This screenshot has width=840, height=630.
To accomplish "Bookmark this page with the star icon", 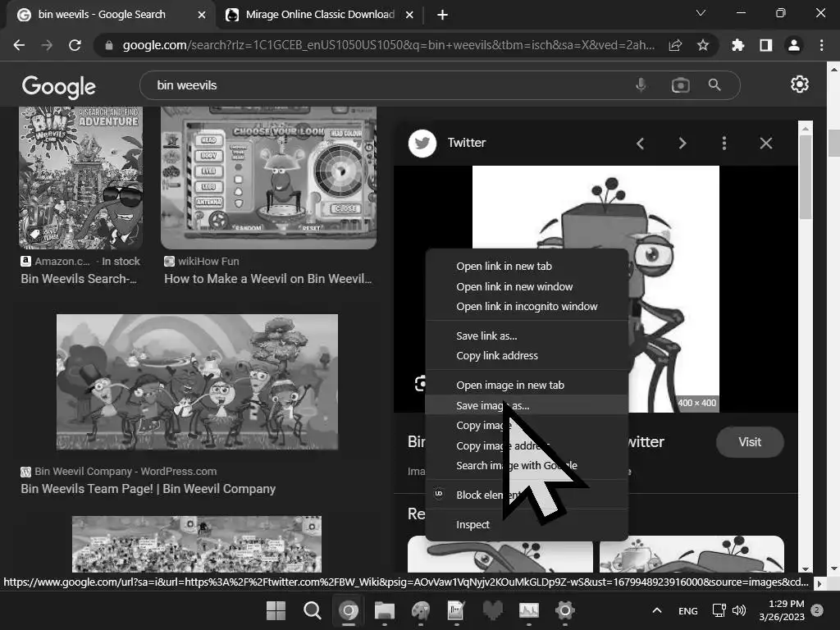I will (703, 46).
